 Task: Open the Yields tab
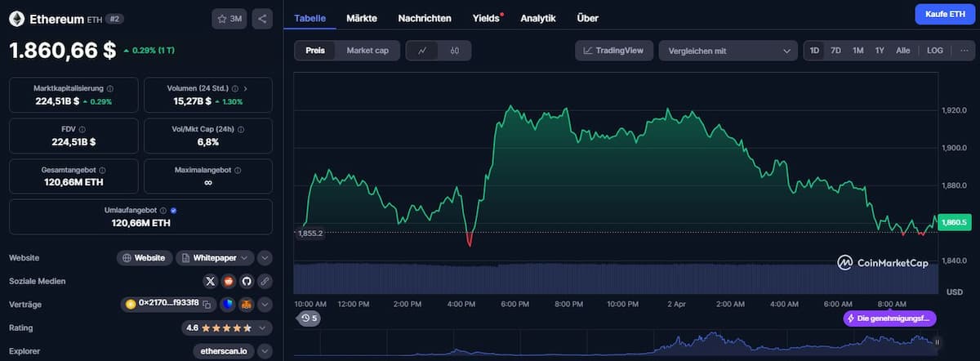pyautogui.click(x=488, y=18)
